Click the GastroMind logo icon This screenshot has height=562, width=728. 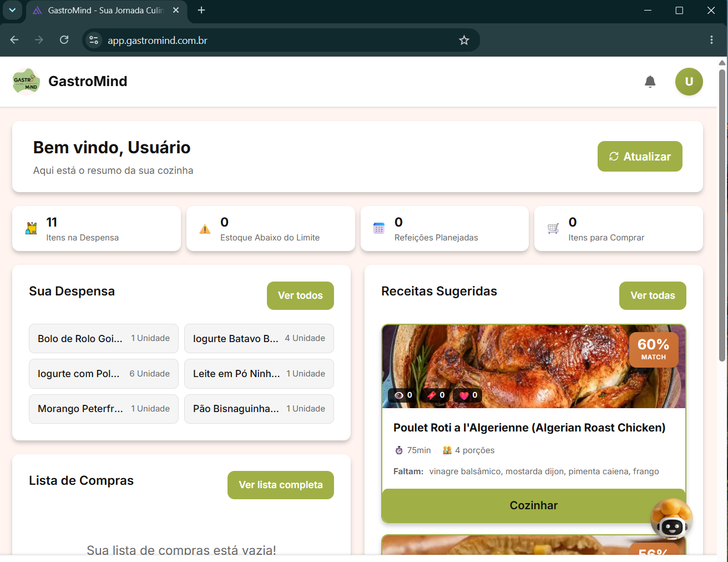coord(26,82)
